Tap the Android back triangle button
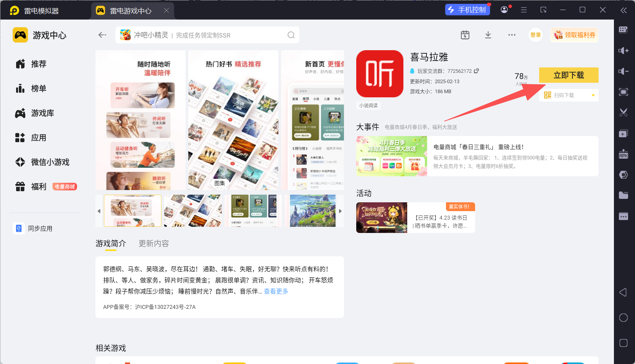635x364 pixels. [x=623, y=292]
